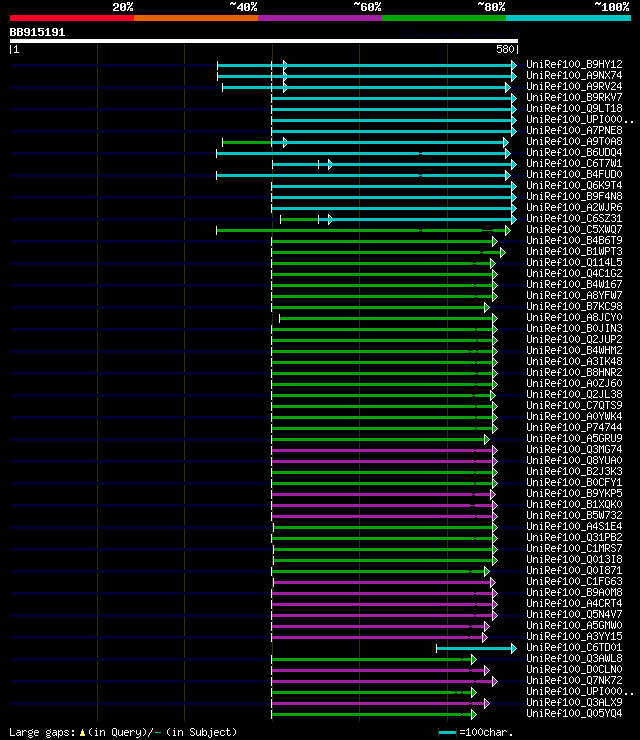Pick the UniRef100_Q7NK72 label
This screenshot has height=740, width=640.
pos(574,680)
